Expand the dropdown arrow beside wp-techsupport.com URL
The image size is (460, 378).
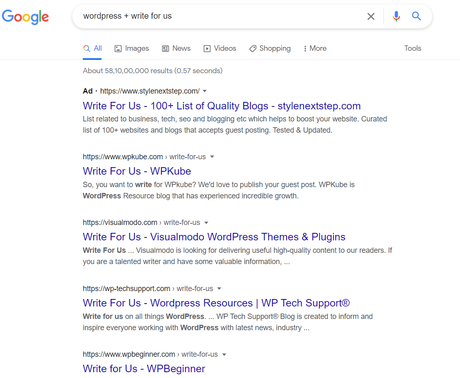click(x=219, y=288)
